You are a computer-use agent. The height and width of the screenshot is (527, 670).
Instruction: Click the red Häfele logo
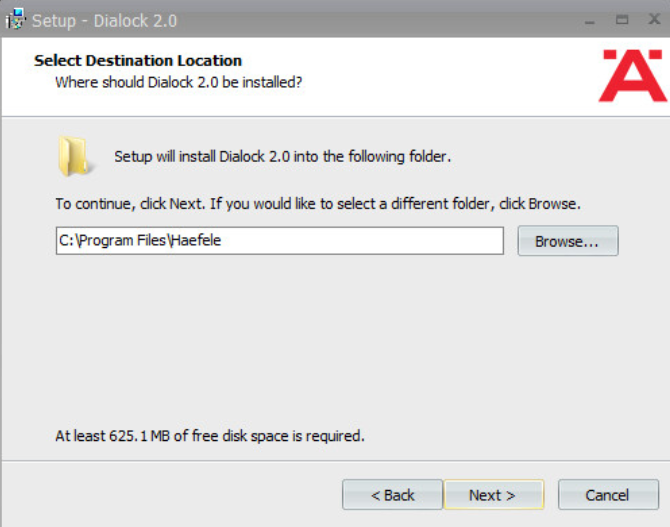click(x=632, y=76)
